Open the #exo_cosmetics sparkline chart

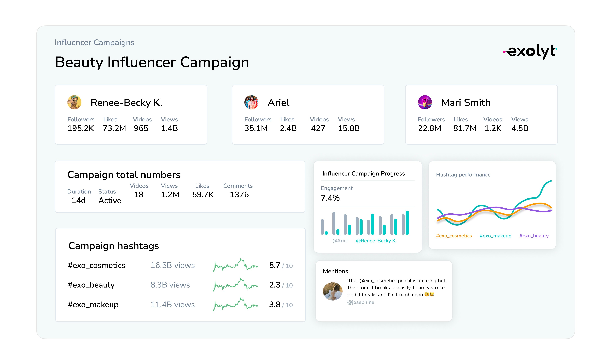click(236, 265)
